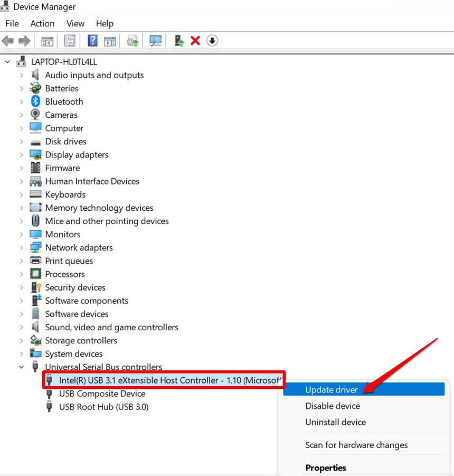Open the Action menu

pos(42,23)
